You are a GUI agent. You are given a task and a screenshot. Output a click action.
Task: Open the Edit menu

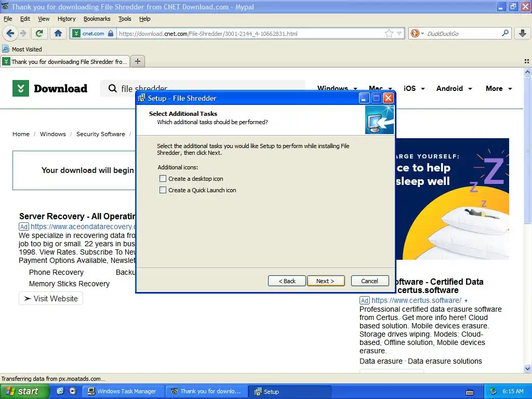[x=25, y=19]
